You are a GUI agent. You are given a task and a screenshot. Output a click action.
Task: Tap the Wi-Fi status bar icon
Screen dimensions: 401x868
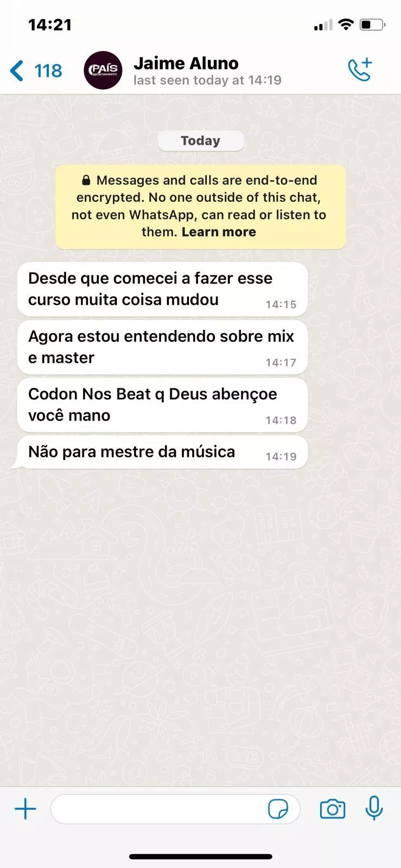[x=345, y=24]
